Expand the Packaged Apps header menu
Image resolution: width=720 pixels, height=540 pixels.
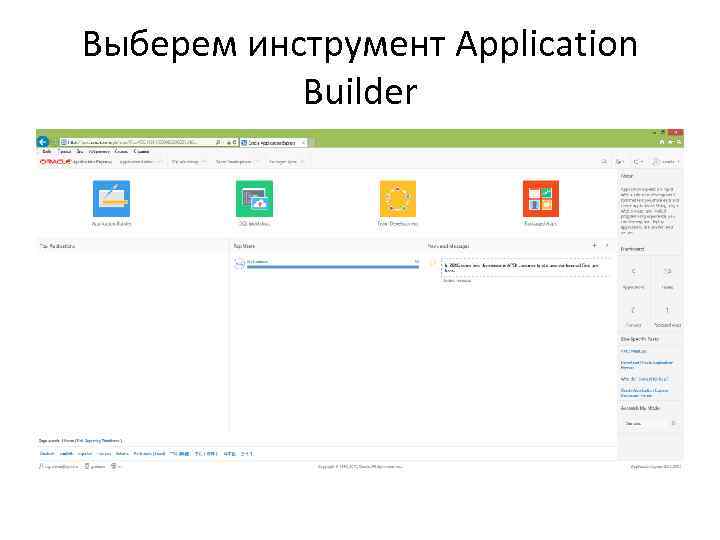pyautogui.click(x=302, y=162)
